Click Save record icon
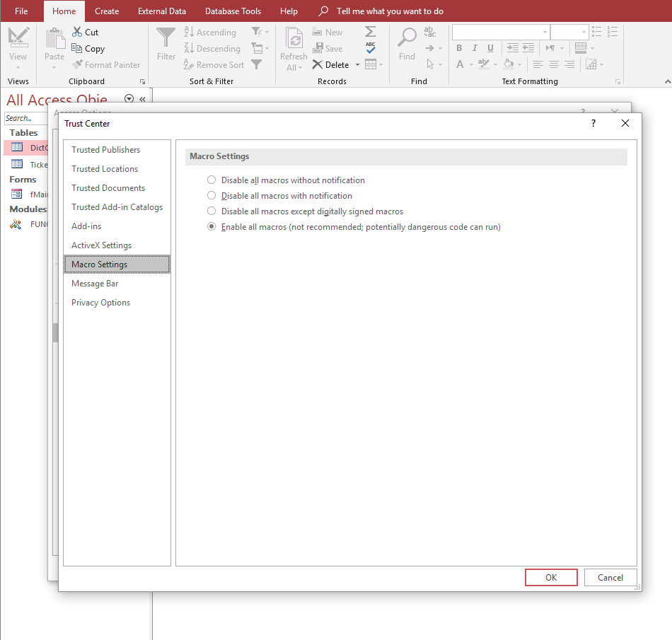This screenshot has height=640, width=672. pyautogui.click(x=318, y=48)
